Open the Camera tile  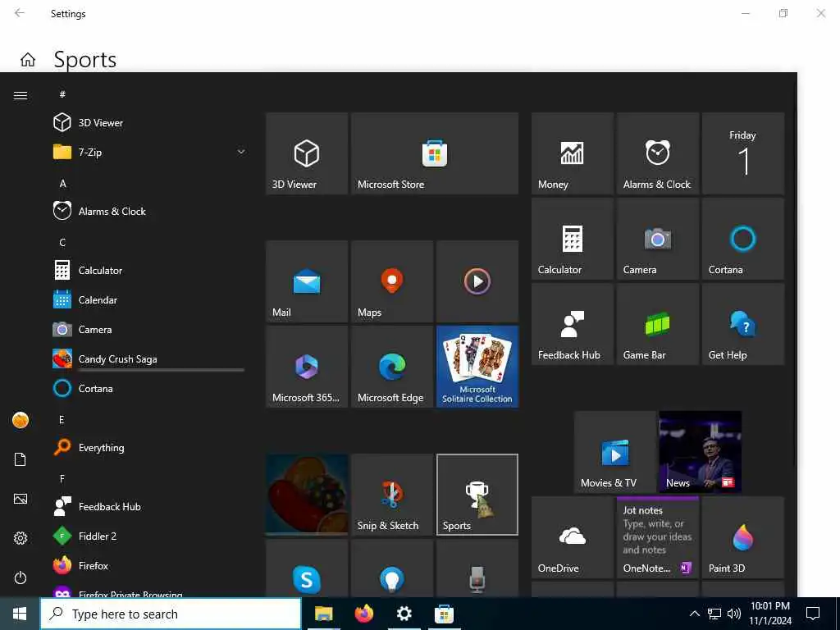[x=658, y=239]
